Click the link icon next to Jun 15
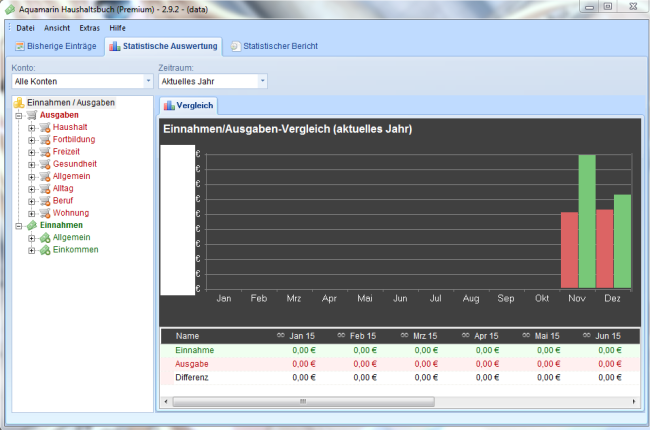The width and height of the screenshot is (650, 430). (587, 335)
